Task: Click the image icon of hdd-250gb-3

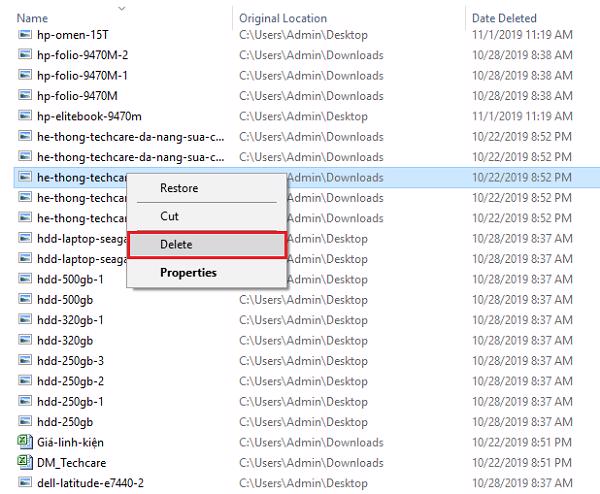Action: pos(25,360)
